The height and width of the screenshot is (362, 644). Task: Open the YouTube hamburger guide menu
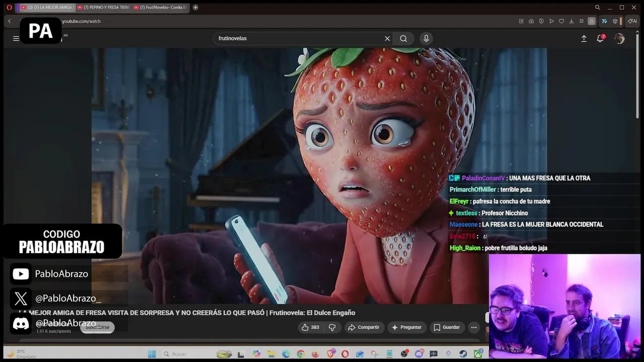point(16,38)
